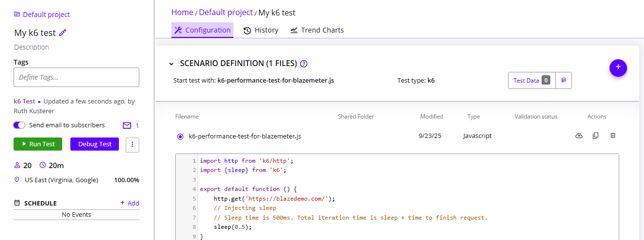Delete the k6 script with trash icon
The height and width of the screenshot is (240, 644).
[x=612, y=136]
